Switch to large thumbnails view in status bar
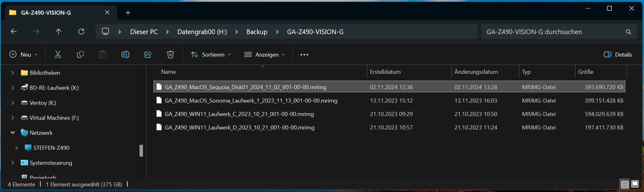Image resolution: width=644 pixels, height=192 pixels. pos(635,184)
